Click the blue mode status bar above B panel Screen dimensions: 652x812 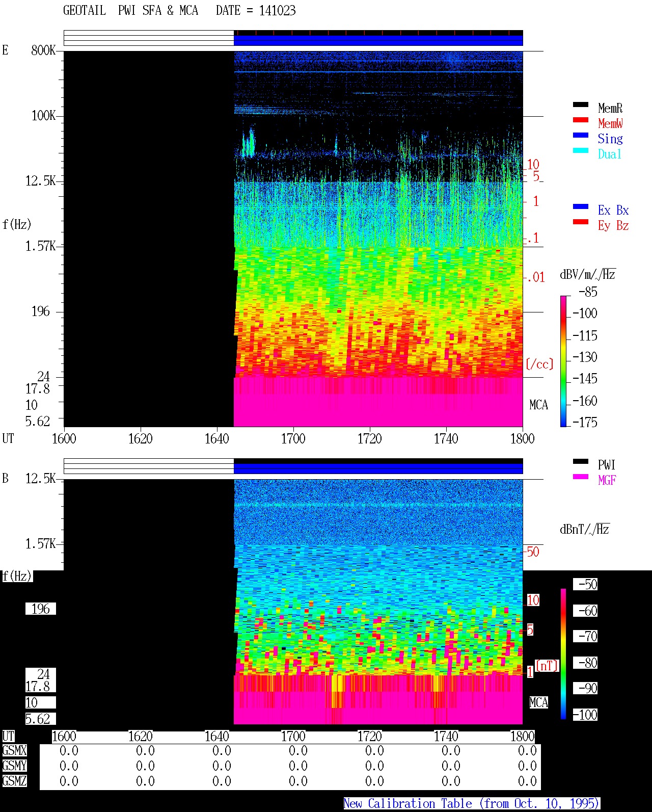pos(378,468)
